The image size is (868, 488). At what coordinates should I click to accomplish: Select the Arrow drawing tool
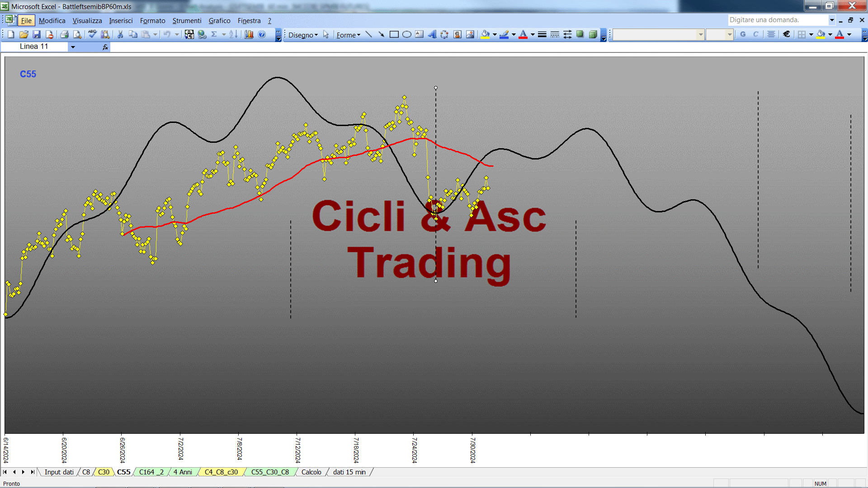tap(381, 35)
